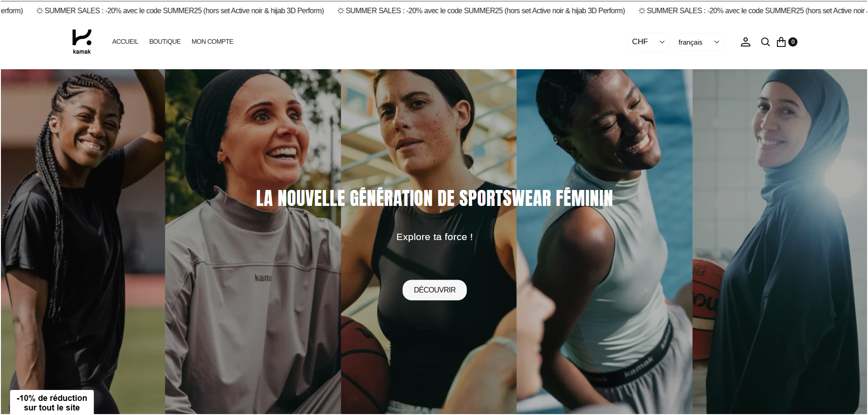This screenshot has height=415, width=868.
Task: Click the cart item count badge
Action: click(x=793, y=42)
